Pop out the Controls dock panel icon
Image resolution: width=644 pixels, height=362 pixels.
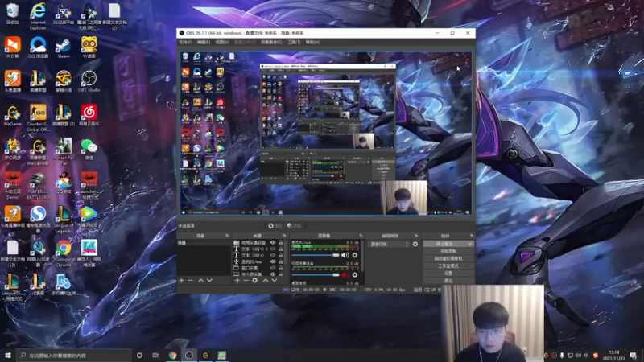coord(471,236)
